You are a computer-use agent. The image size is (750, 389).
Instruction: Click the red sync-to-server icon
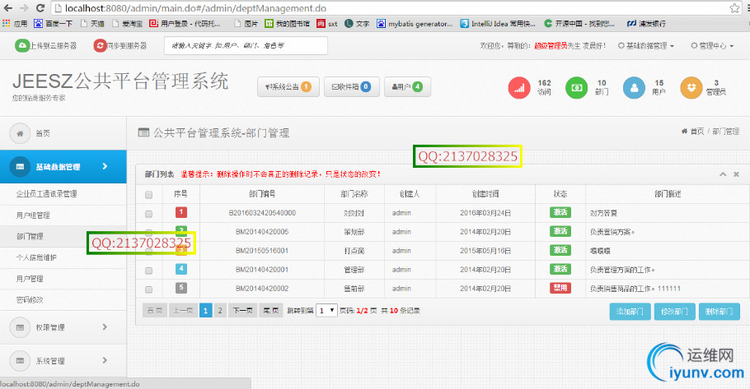click(100, 45)
